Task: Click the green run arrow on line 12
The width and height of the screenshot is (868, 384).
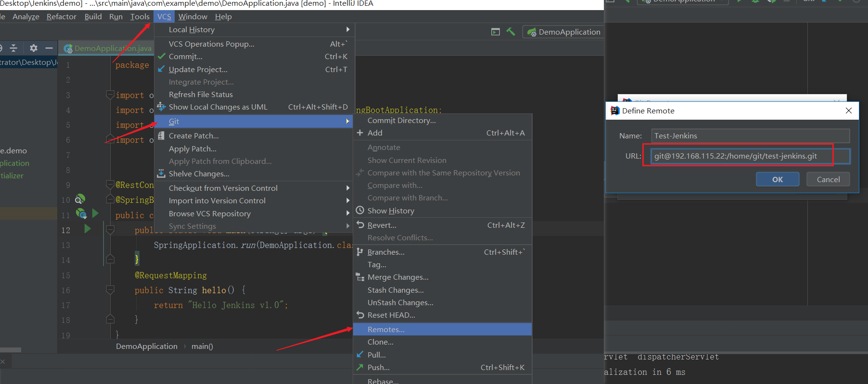Action: tap(88, 229)
